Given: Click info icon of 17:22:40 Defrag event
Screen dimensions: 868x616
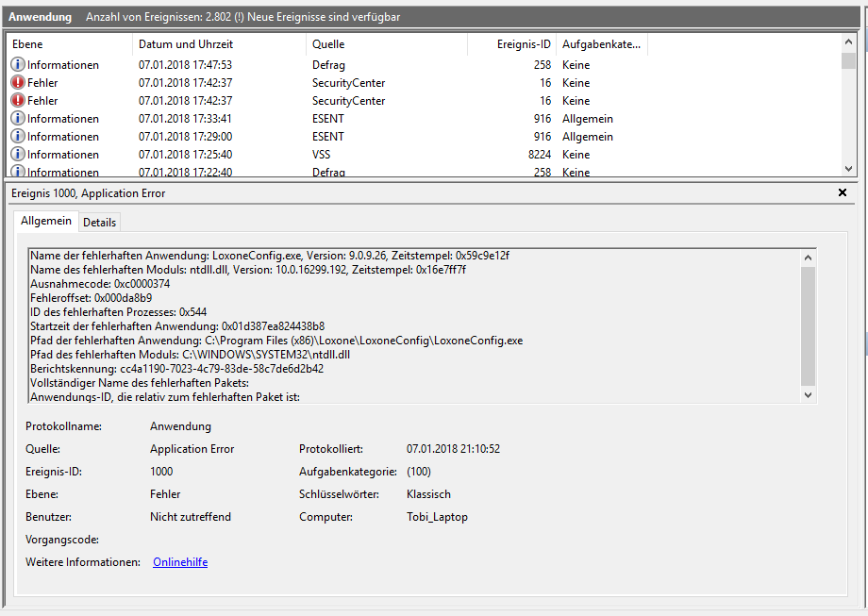Looking at the screenshot, I should pos(18,172).
